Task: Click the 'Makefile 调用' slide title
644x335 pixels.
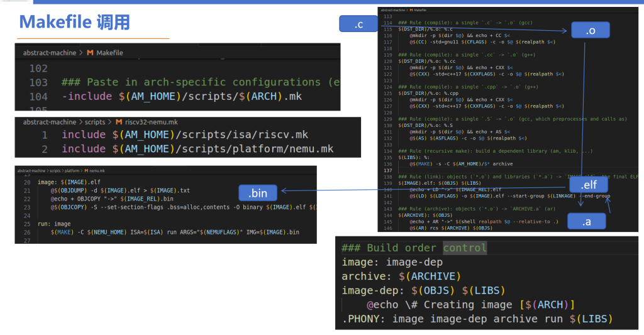Action: (x=74, y=22)
